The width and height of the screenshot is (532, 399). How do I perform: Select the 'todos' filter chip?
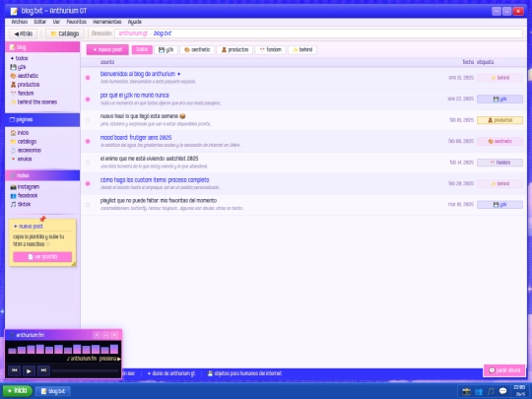142,50
